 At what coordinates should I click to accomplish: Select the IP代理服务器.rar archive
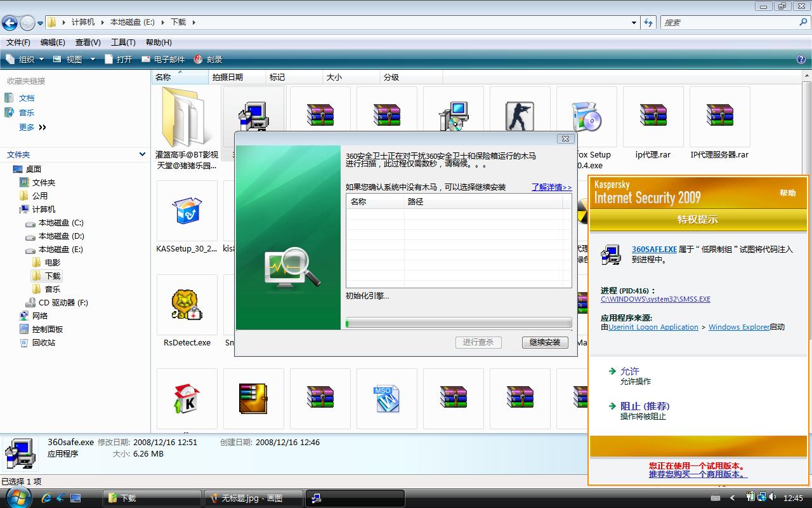(719, 116)
